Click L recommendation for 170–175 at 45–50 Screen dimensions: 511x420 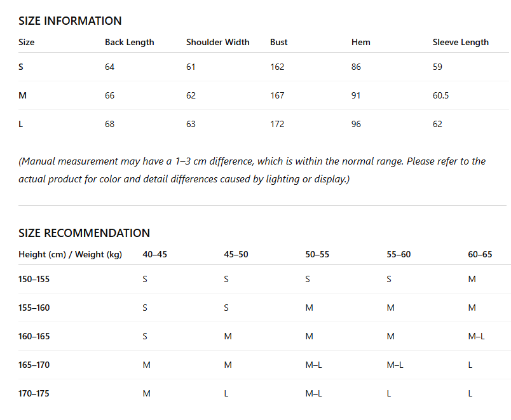coord(226,393)
